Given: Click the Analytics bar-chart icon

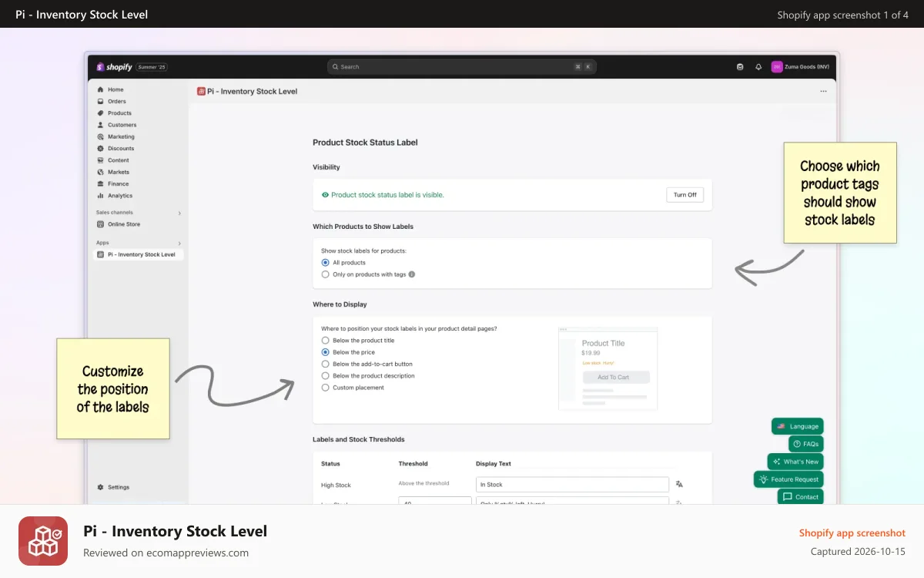Looking at the screenshot, I should [100, 196].
